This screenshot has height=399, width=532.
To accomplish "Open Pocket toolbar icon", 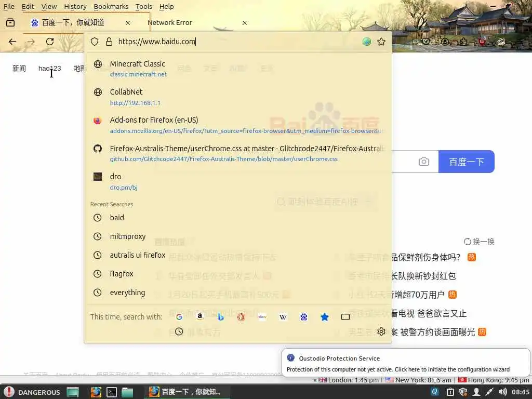I will pyautogui.click(x=426, y=42).
